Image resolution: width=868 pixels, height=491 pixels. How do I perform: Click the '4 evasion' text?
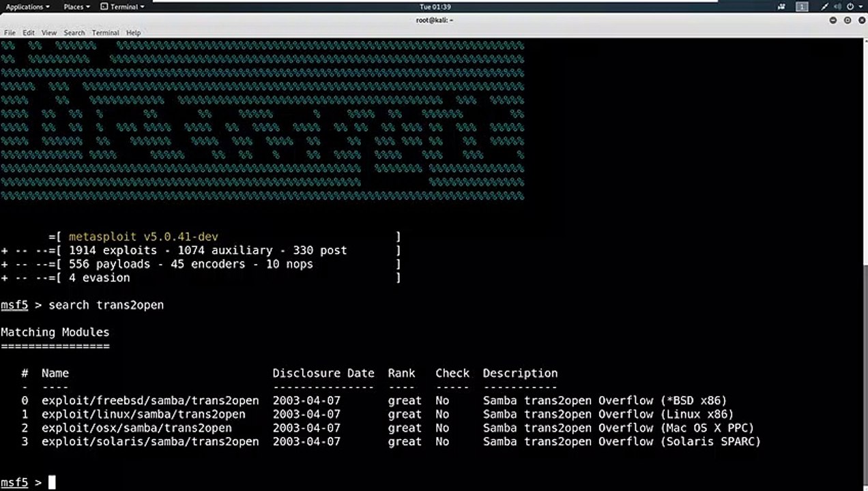pos(100,278)
